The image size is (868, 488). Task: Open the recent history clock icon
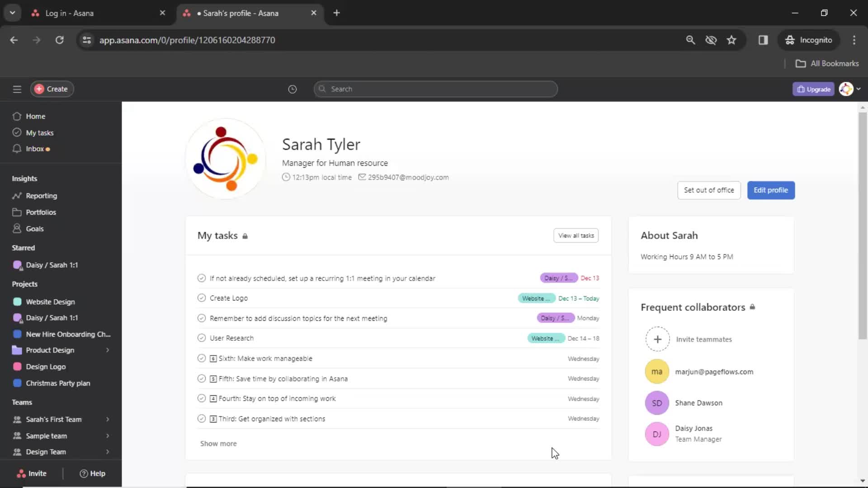click(x=292, y=89)
